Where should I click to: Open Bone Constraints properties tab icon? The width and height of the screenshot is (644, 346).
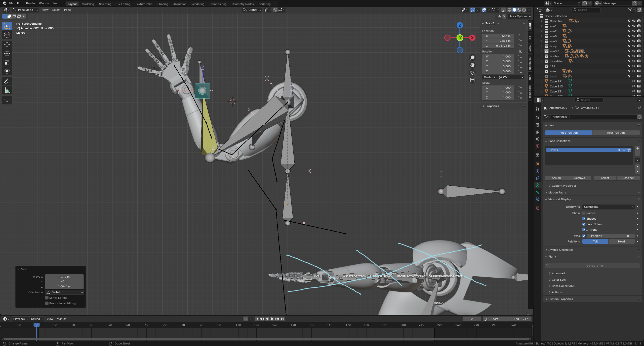[x=538, y=199]
